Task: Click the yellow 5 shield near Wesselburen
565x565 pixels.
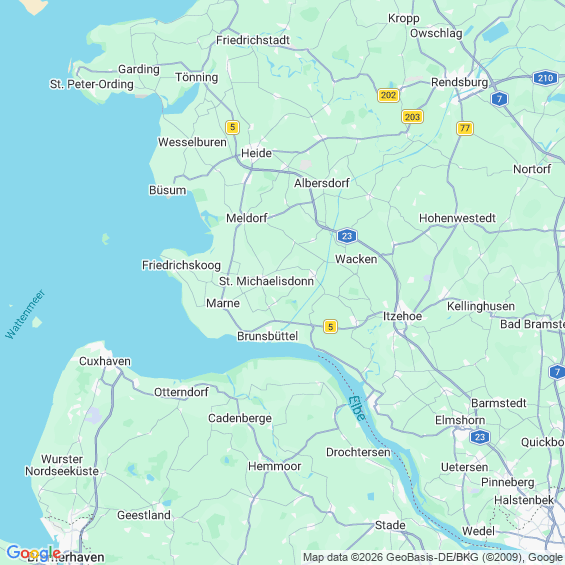Action: tap(232, 127)
